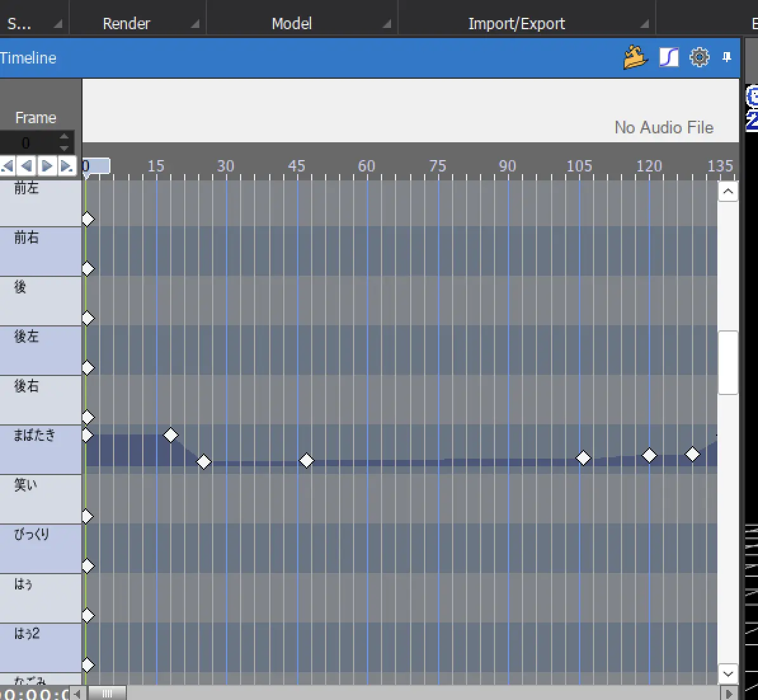Pin the Timeline panel with pushpin icon
Image resolution: width=758 pixels, height=700 pixels.
(727, 57)
